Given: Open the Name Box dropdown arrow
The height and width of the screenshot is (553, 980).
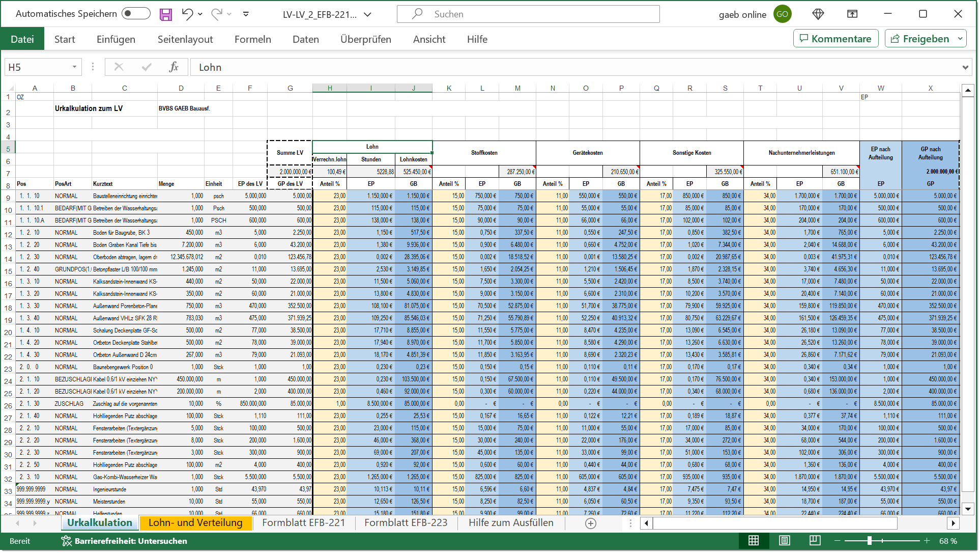Looking at the screenshot, I should [x=74, y=67].
